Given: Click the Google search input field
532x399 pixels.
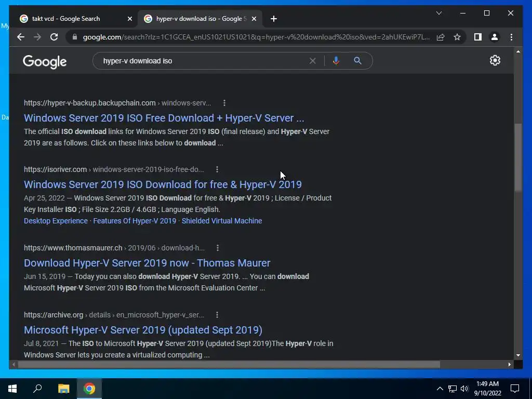Looking at the screenshot, I should point(204,61).
